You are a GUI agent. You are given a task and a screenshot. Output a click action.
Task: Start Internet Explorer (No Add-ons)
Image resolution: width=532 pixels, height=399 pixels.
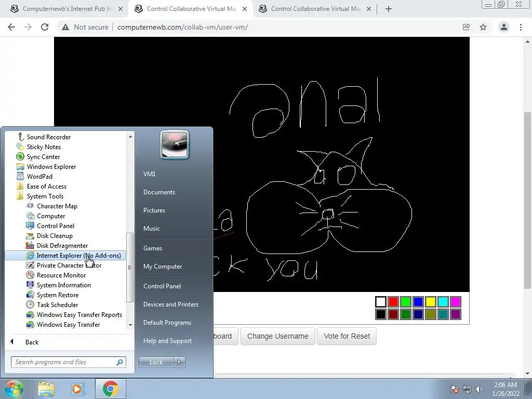tap(65, 256)
